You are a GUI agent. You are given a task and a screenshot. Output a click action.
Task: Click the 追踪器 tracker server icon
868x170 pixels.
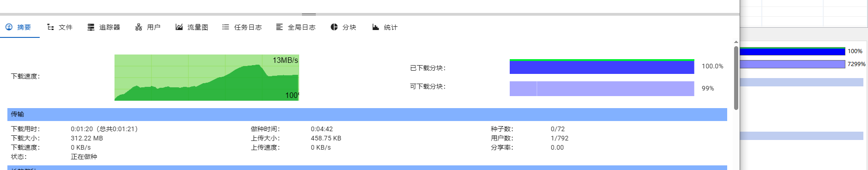point(91,27)
